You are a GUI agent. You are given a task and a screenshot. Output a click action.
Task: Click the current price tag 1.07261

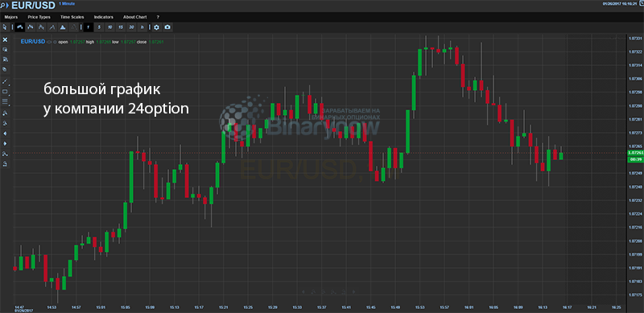pyautogui.click(x=635, y=152)
